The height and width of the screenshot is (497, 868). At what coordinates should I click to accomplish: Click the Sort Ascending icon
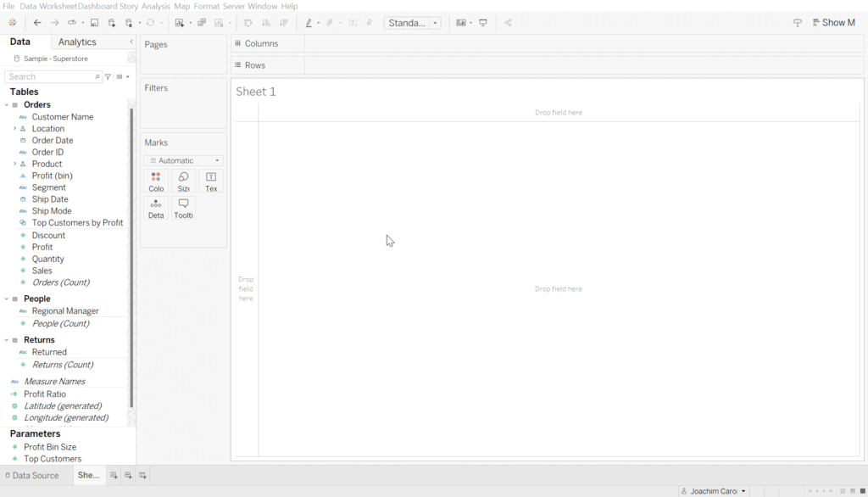point(265,23)
